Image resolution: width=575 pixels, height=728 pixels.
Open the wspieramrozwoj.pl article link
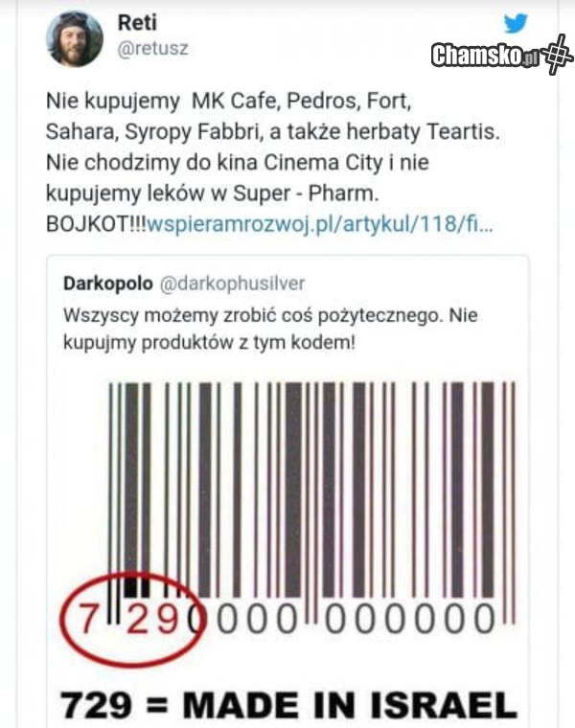(x=319, y=225)
